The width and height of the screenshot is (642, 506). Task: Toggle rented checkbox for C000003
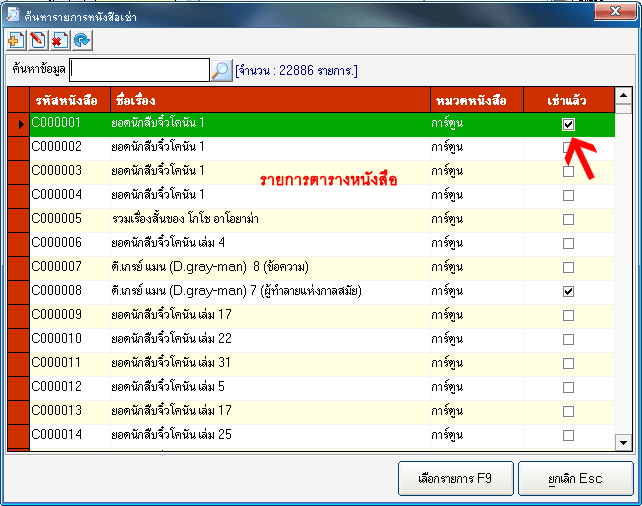coord(568,172)
